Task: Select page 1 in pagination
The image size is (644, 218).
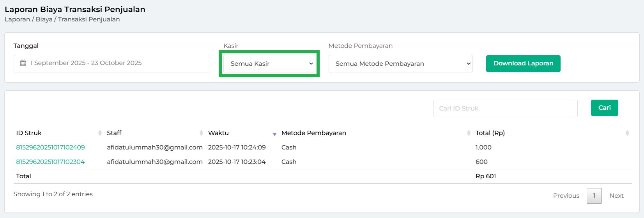Action: point(594,196)
